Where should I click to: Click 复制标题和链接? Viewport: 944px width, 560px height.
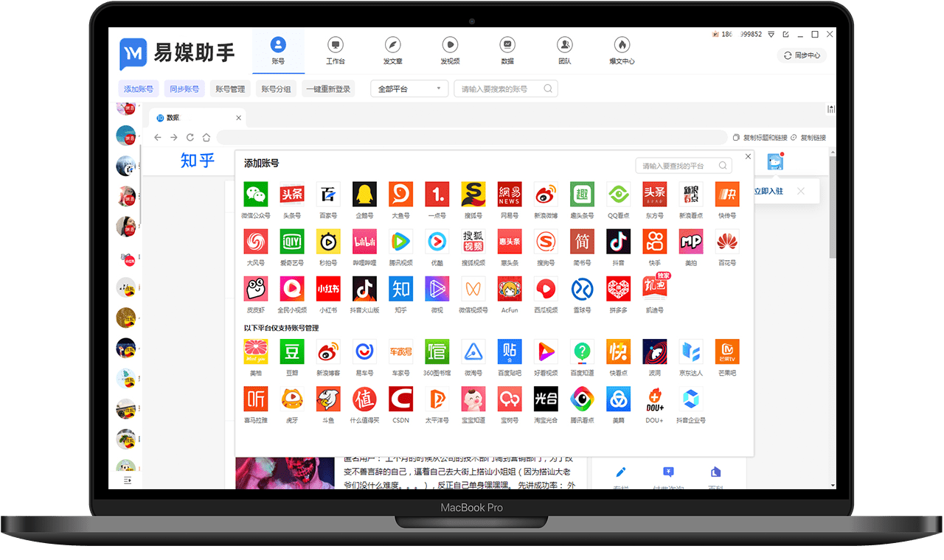760,138
